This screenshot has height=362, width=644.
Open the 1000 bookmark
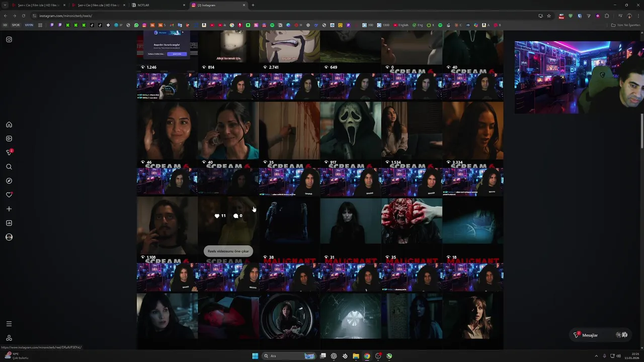click(383, 25)
